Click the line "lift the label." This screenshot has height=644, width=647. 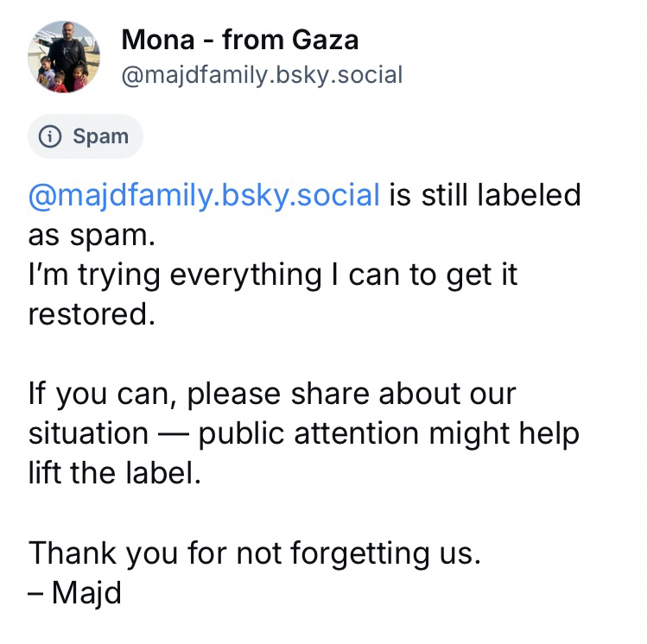(x=114, y=473)
